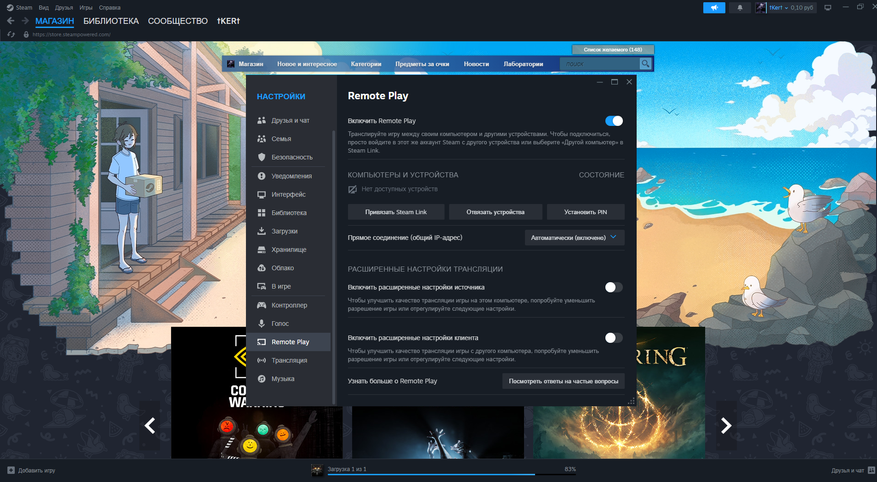Enable advanced client settings toggle

[614, 338]
